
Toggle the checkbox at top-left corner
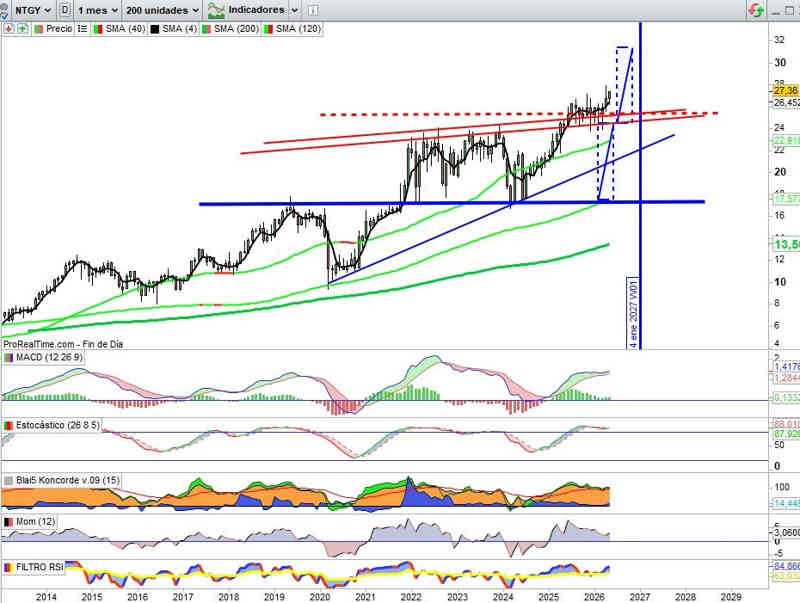tap(4, 17)
